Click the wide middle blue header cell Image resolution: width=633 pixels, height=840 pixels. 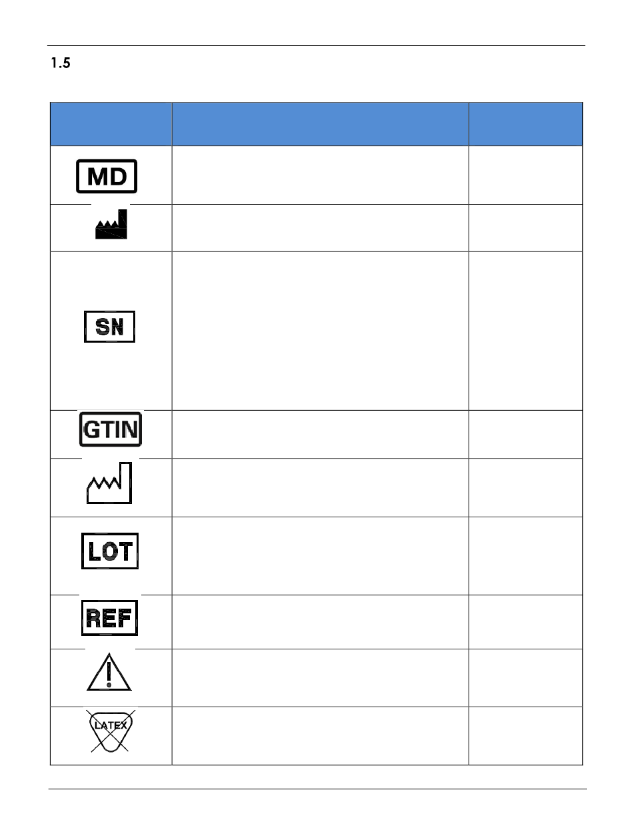320,124
